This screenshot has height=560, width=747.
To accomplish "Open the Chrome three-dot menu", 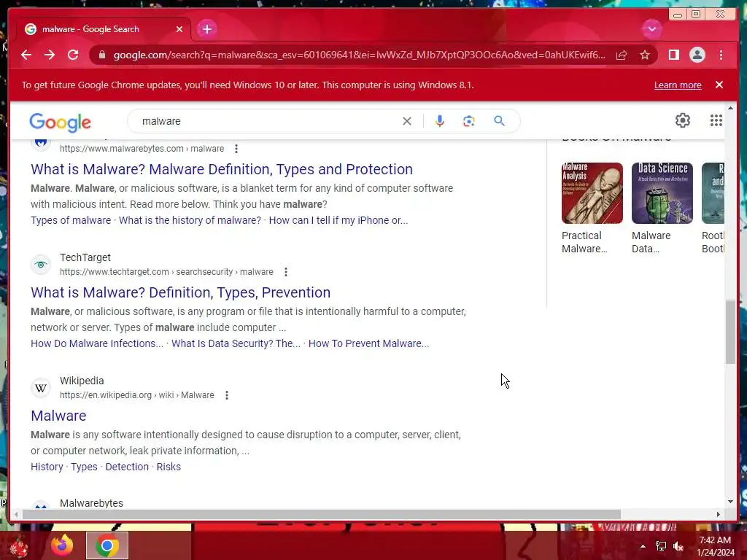I will pos(721,55).
